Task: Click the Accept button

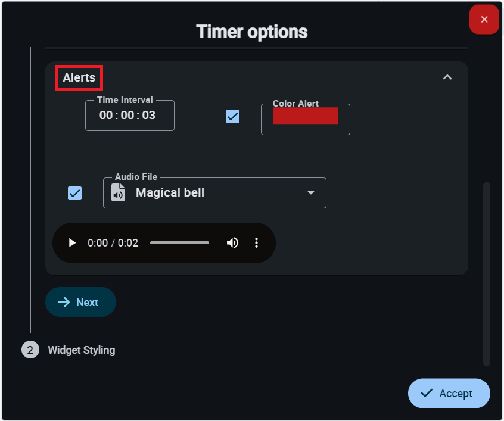Action: pos(449,393)
